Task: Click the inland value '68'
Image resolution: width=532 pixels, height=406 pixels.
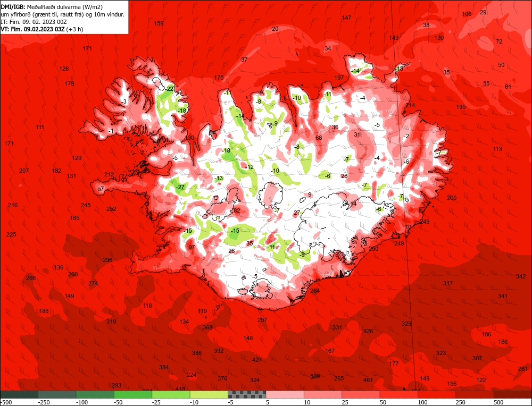Action: tap(319, 138)
